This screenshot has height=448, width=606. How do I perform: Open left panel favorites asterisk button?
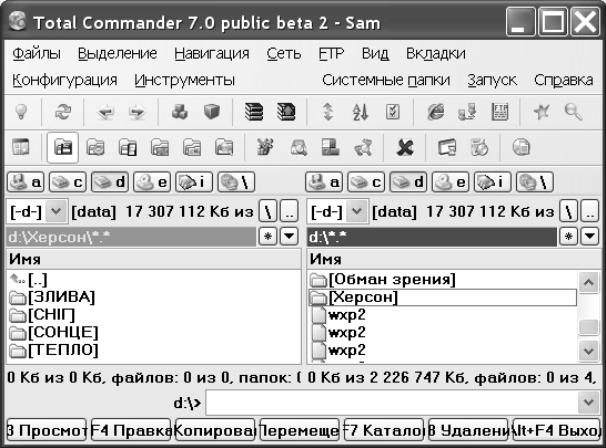[x=268, y=236]
